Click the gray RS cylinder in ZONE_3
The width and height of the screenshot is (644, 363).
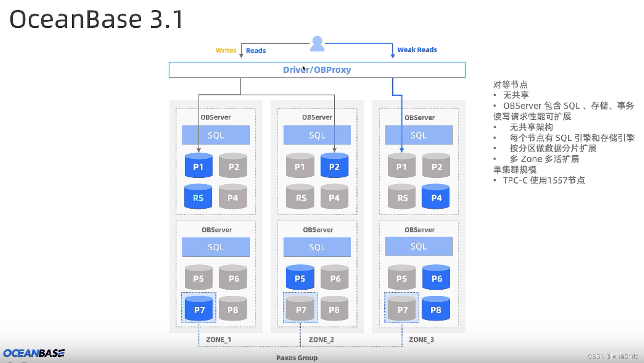pos(402,196)
